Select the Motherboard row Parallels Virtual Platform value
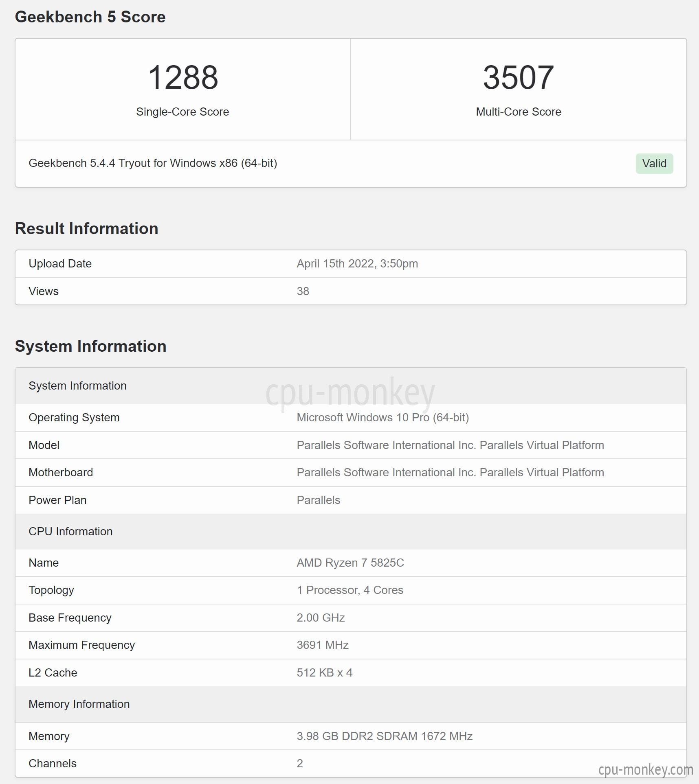Screen dimensions: 699x784 pos(450,473)
